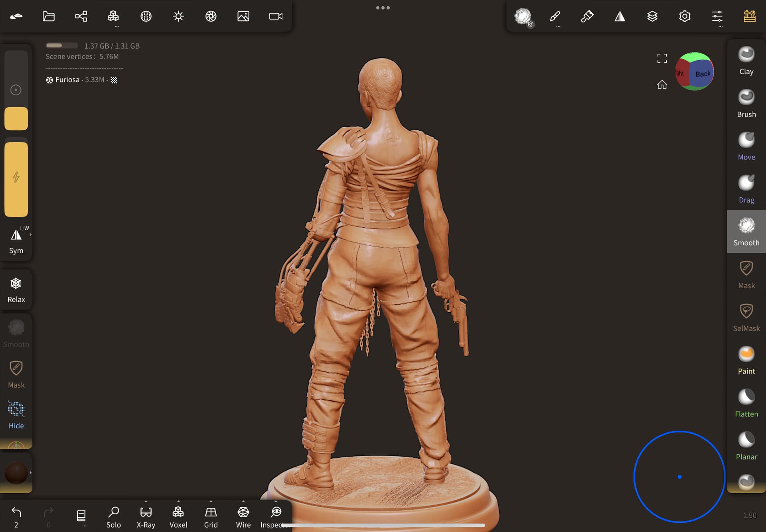Toggle Sym symmetry button
This screenshot has width=766, height=532.
tap(16, 241)
